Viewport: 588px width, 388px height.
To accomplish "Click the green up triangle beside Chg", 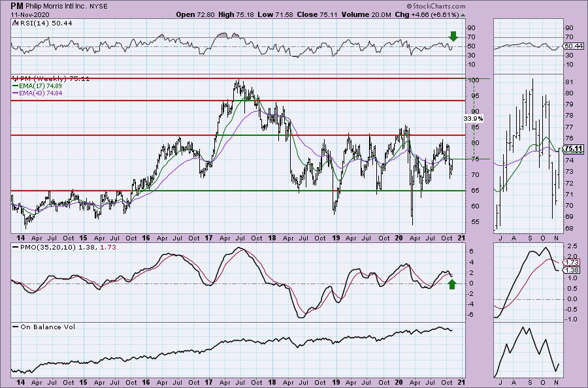I will pyautogui.click(x=463, y=15).
